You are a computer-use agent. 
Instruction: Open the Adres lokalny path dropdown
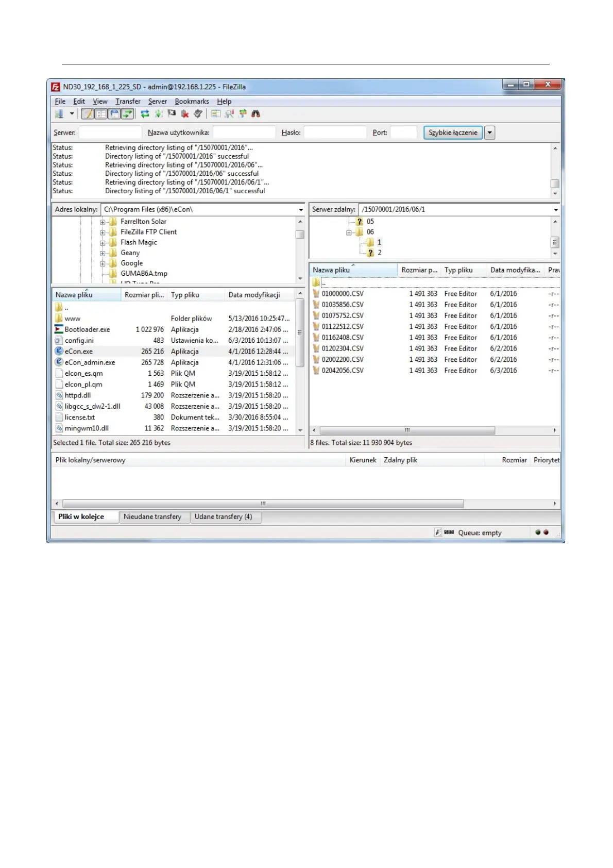pos(301,210)
